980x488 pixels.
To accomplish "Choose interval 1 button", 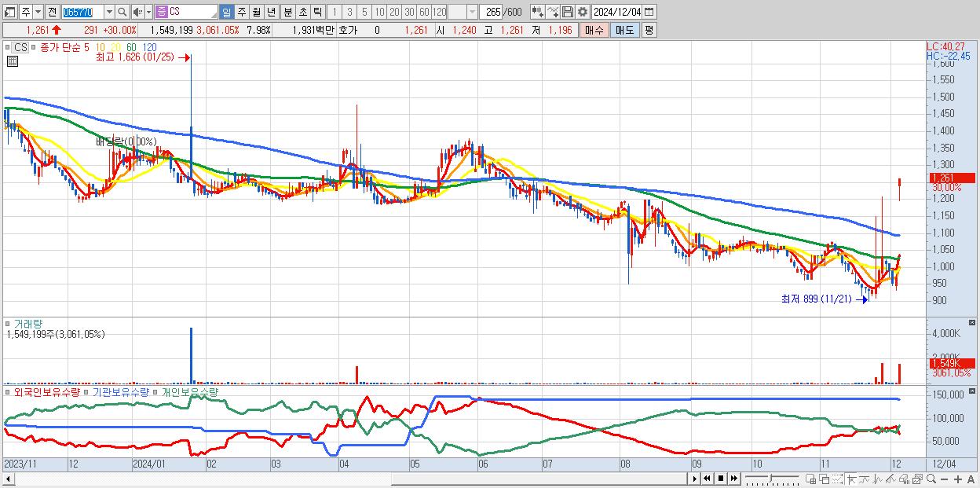I will [335, 12].
